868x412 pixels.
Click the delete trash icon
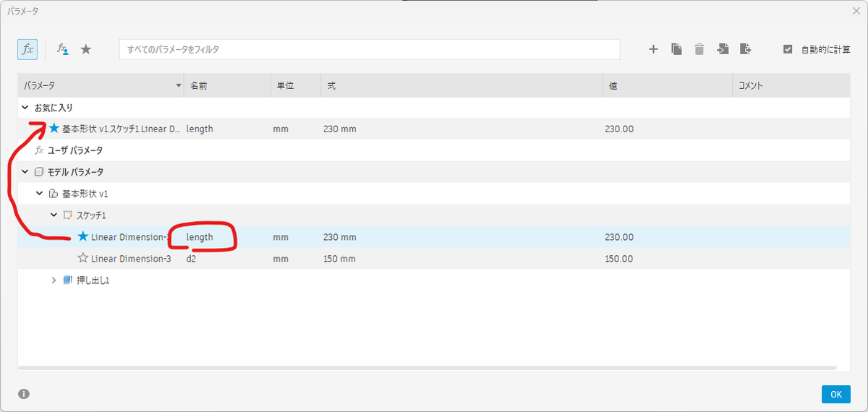699,49
